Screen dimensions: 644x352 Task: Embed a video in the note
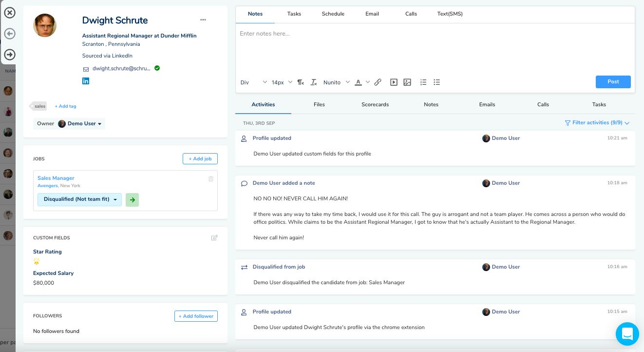pos(394,82)
